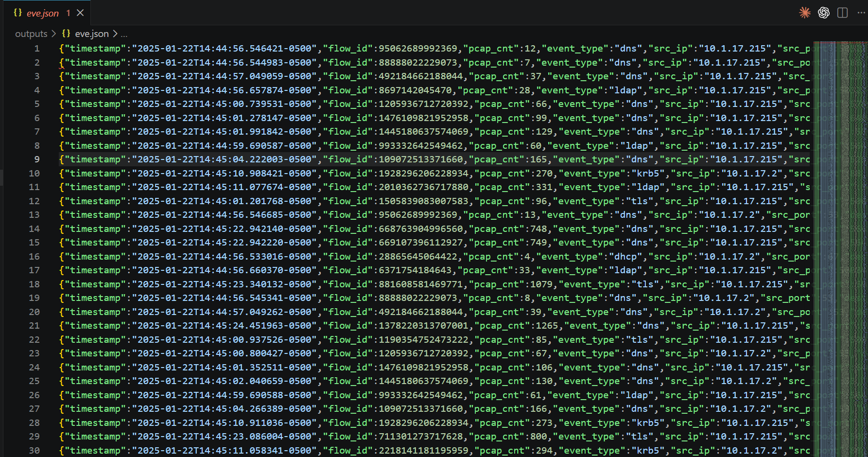Click line number 1 in the gutter
Screen dimensions: 868x457
37,49
